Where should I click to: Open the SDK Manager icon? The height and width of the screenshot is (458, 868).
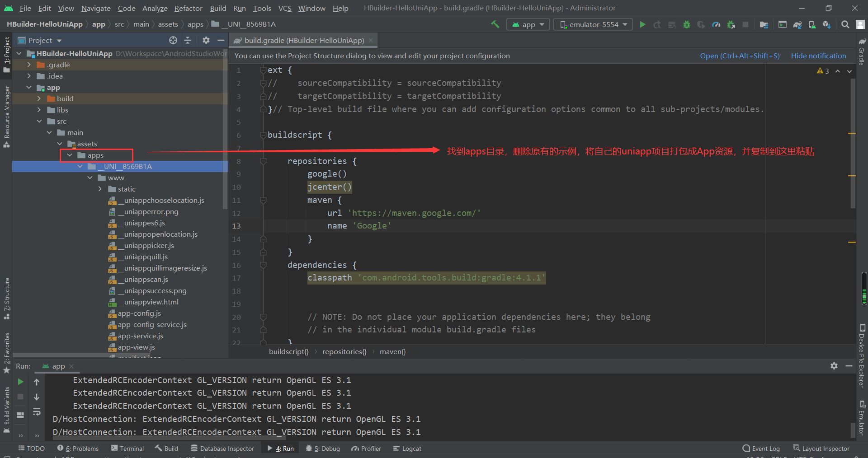click(x=827, y=24)
